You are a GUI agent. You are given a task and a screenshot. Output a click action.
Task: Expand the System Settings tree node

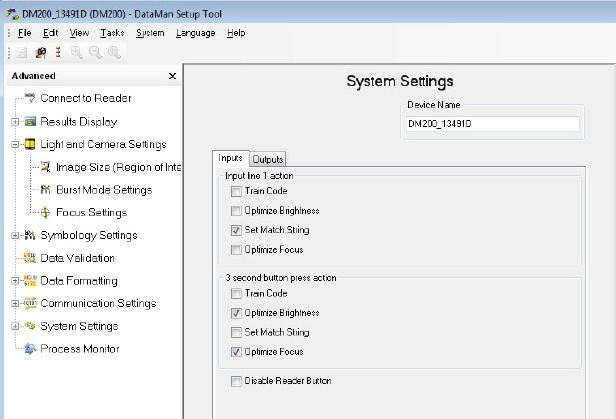(x=15, y=326)
